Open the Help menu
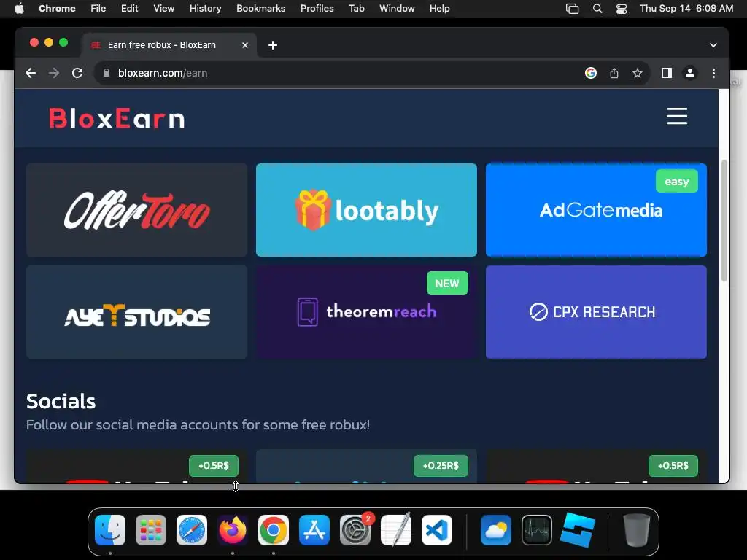Screen dimensions: 747x560 (439, 9)
